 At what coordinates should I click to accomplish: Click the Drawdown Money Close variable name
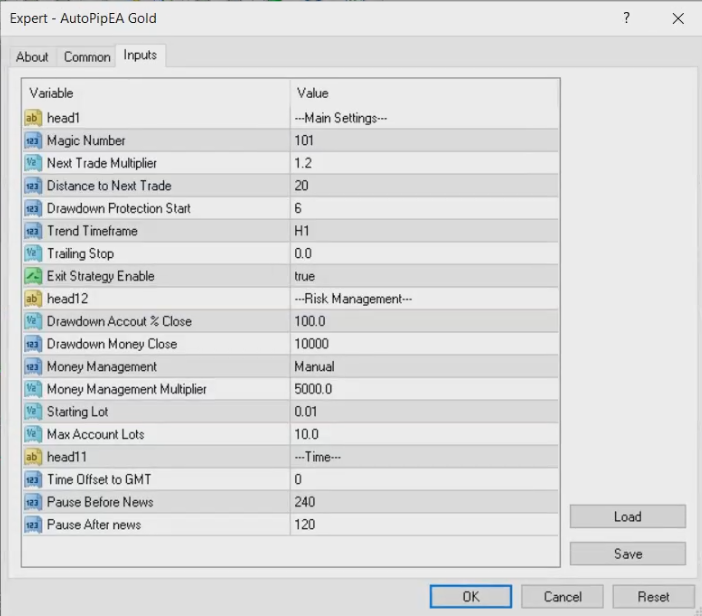(x=112, y=344)
